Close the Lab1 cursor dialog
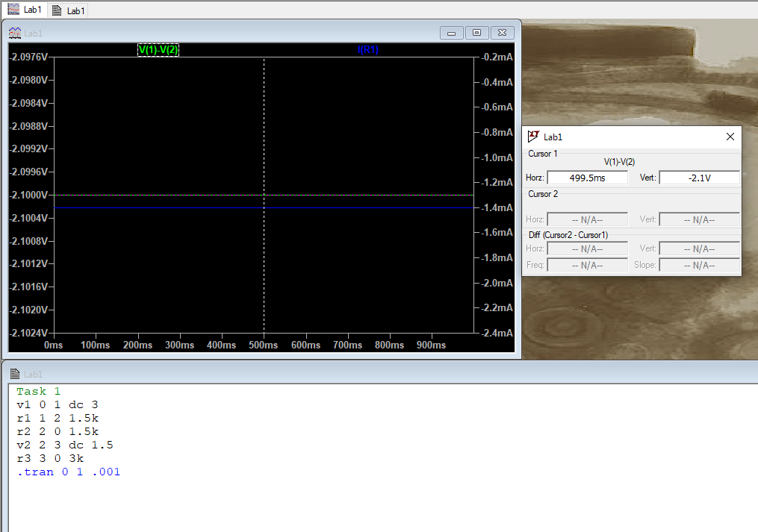Image resolution: width=758 pixels, height=532 pixels. pyautogui.click(x=730, y=137)
